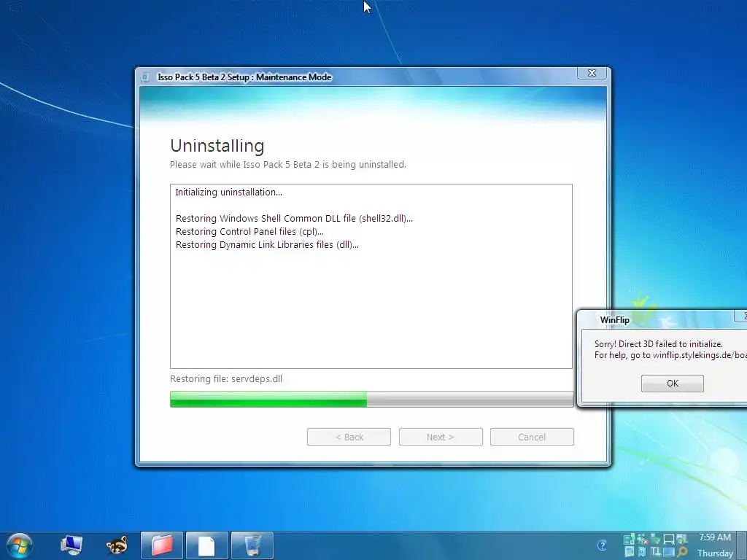Select the 'Restoring Windows Shell Common DLL file' line

click(294, 219)
